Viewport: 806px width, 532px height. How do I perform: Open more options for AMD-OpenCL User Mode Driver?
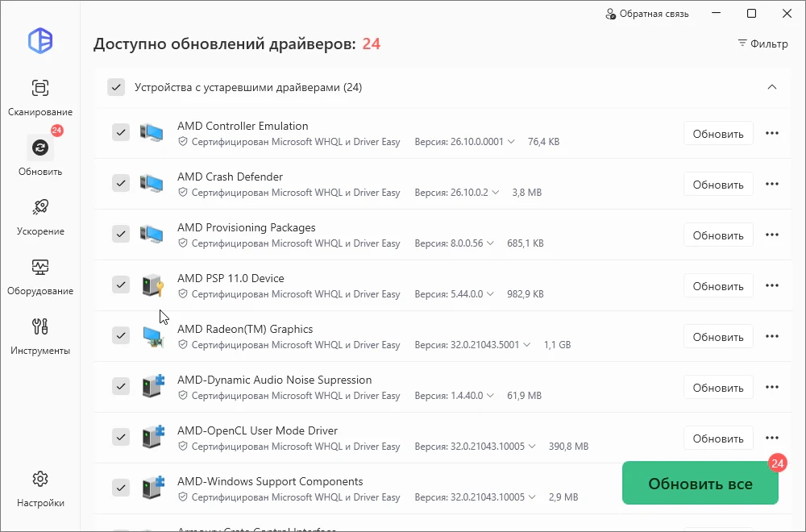click(772, 438)
